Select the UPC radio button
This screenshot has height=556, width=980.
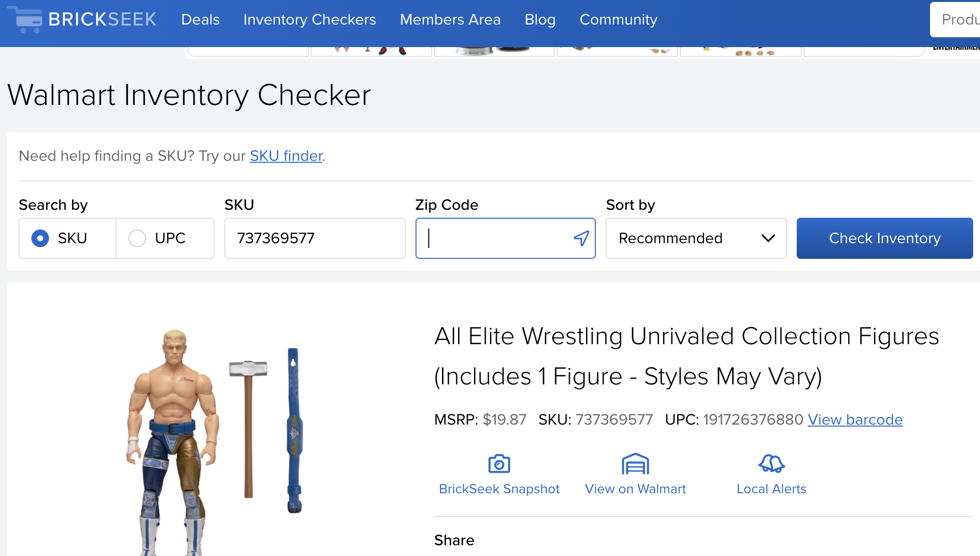tap(137, 238)
